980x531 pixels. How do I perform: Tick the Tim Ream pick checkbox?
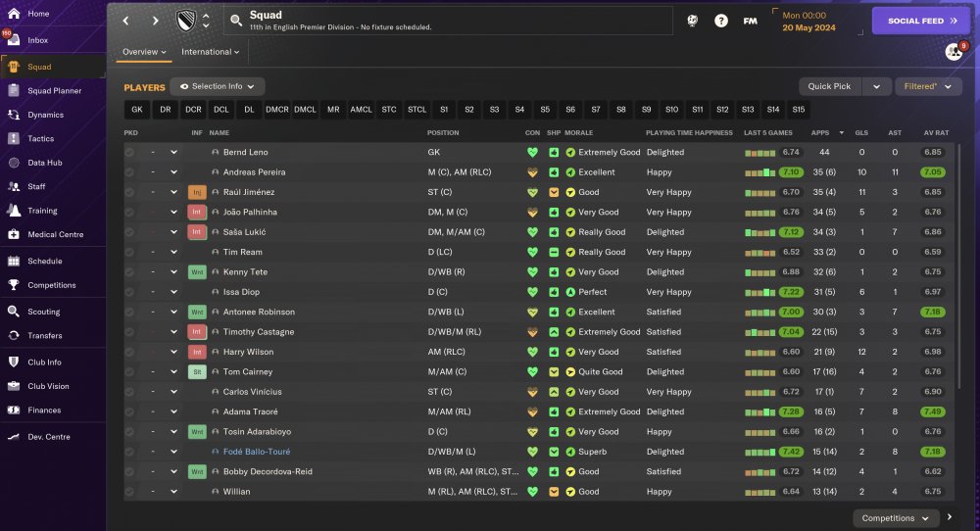(x=129, y=253)
